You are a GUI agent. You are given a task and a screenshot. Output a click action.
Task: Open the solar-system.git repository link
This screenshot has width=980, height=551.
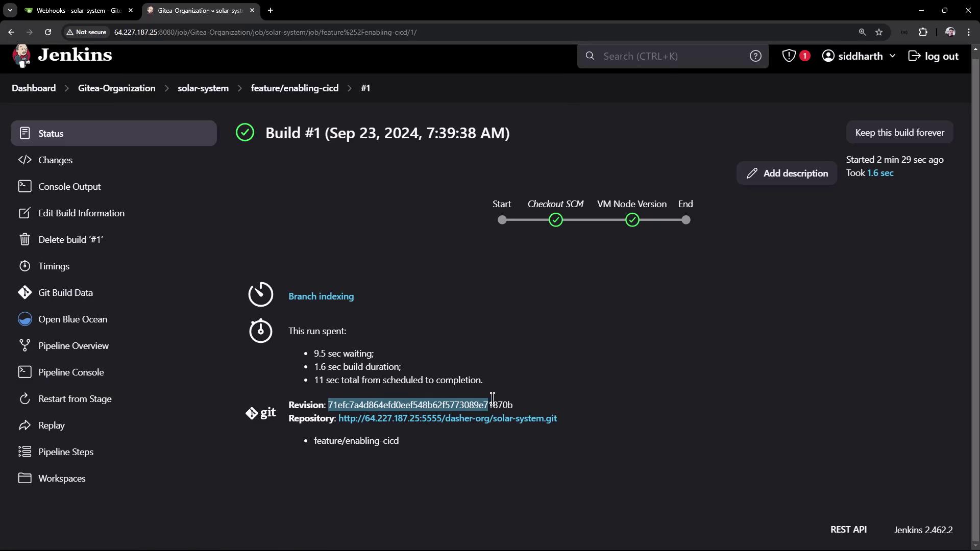448,418
